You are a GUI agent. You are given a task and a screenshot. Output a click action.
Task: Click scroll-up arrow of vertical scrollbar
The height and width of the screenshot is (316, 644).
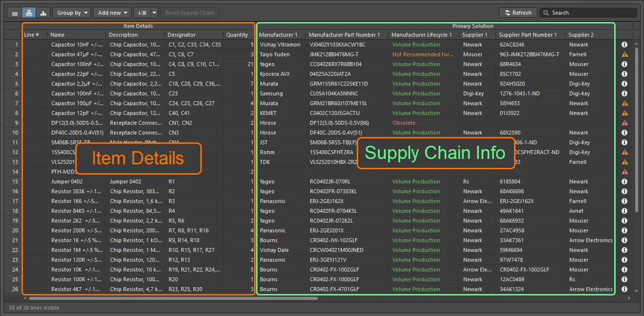636,43
